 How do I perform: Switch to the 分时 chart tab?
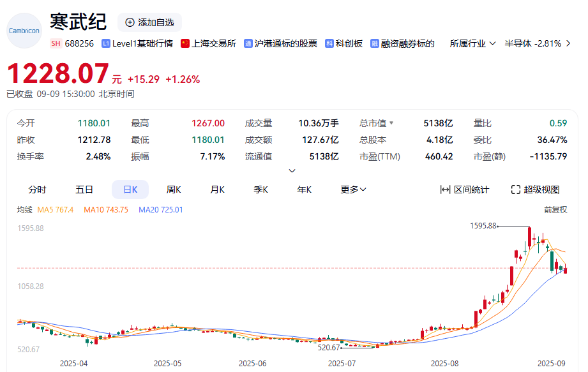click(37, 190)
